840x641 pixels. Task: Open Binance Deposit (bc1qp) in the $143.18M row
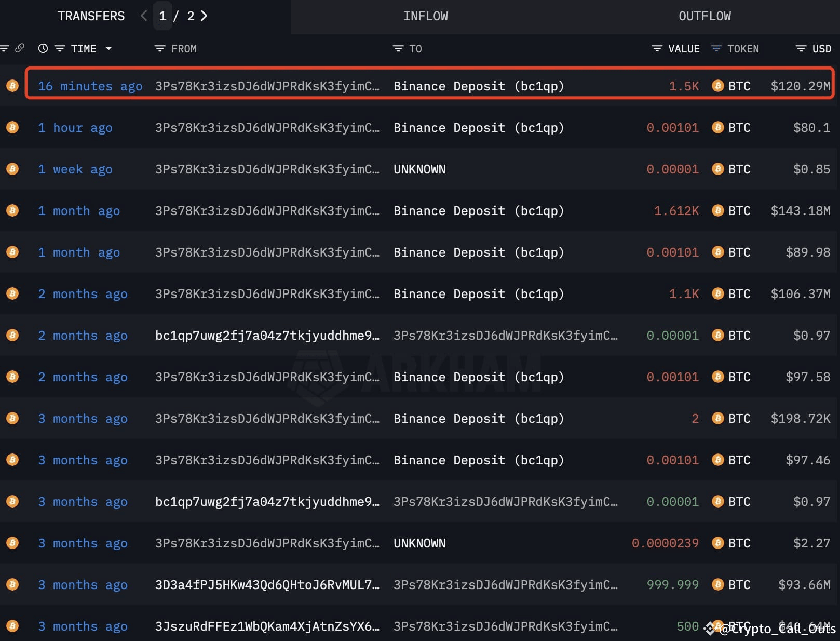(x=479, y=211)
